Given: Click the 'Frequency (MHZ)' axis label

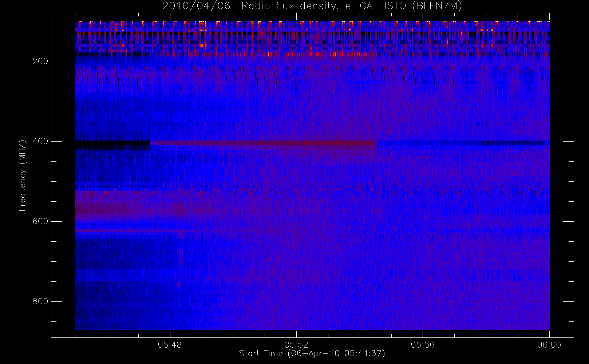Looking at the screenshot, I should 23,175.
